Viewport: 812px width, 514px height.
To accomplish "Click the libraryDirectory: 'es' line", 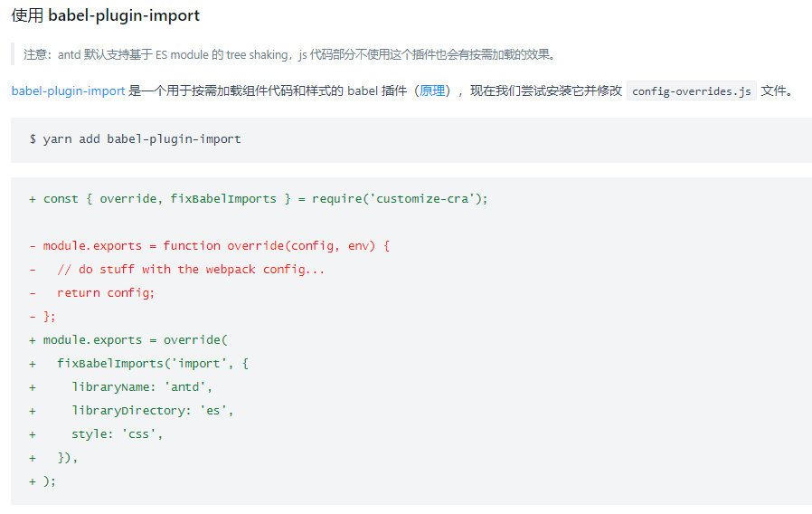I will click(153, 410).
